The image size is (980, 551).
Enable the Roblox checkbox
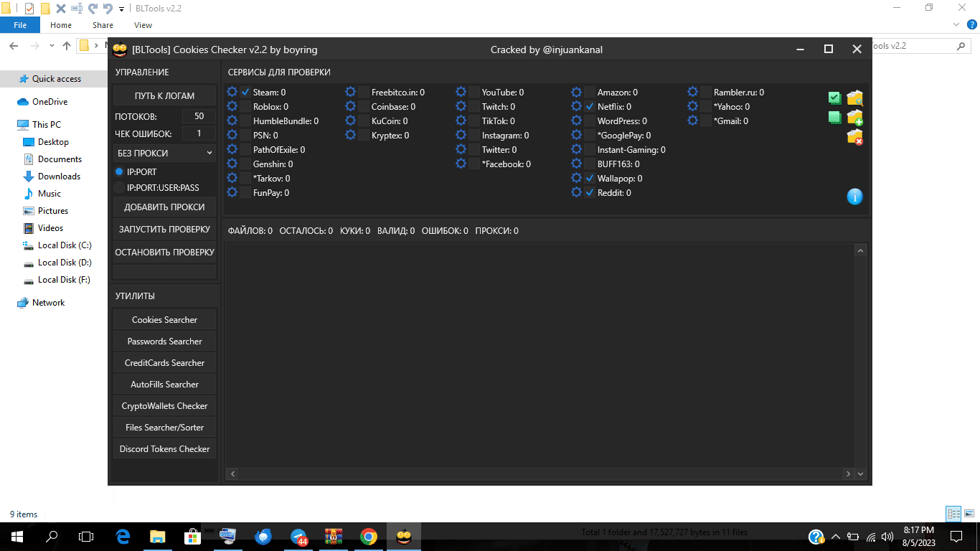[x=245, y=106]
